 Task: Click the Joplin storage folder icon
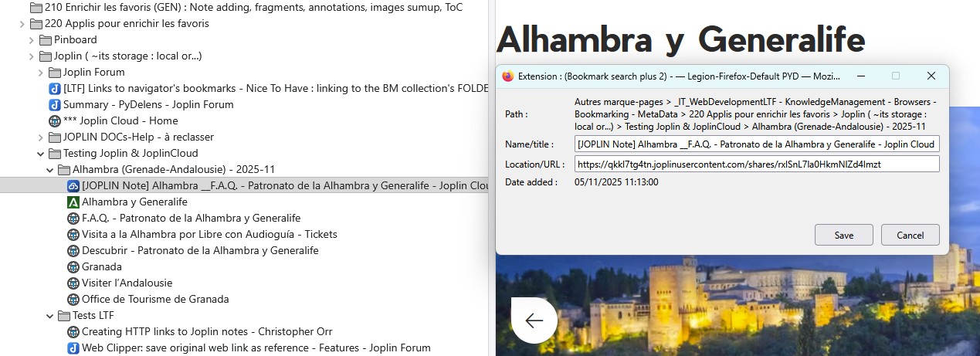[45, 56]
